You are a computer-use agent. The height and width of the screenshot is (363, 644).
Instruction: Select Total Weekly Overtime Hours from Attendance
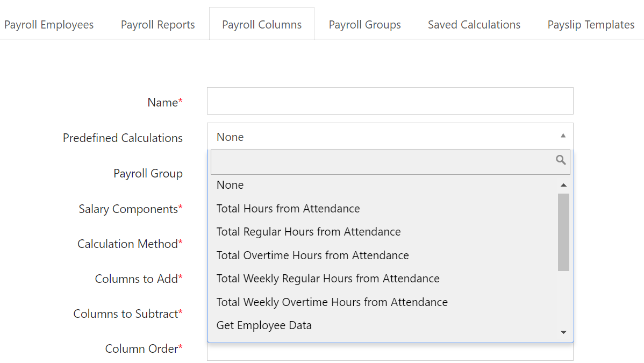(332, 302)
